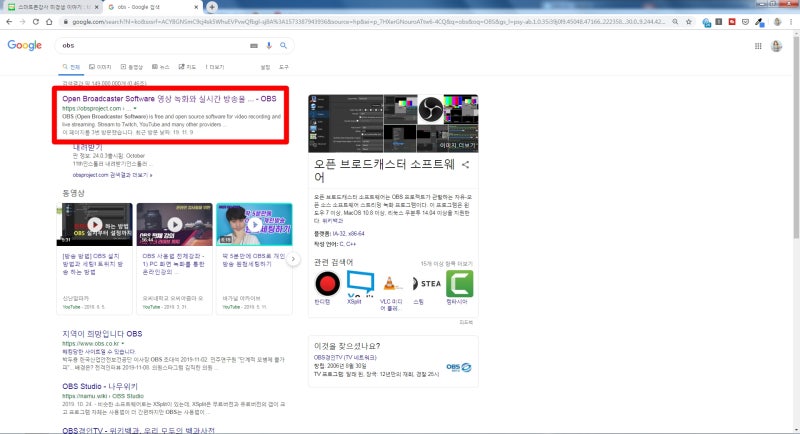Open the dark gray square extension icon
Viewport: 800px width, 434px height.
719,22
